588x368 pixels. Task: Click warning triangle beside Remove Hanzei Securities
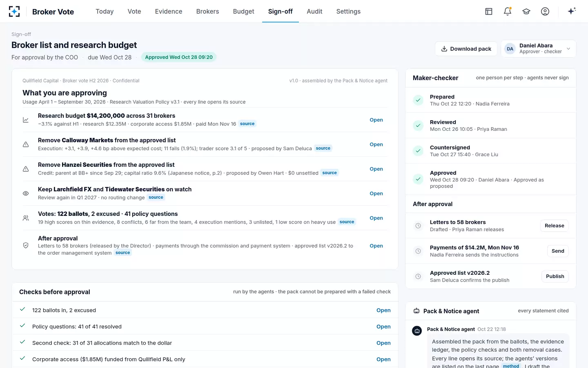[26, 169]
